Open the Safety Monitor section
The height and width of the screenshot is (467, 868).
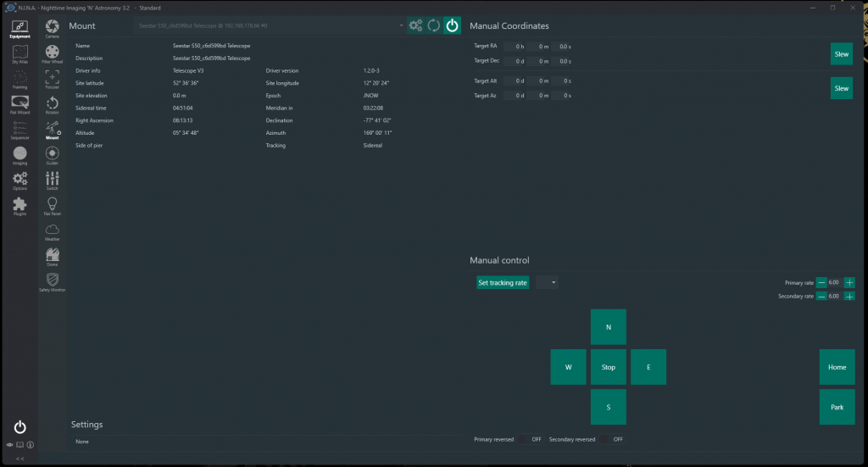[x=52, y=281]
